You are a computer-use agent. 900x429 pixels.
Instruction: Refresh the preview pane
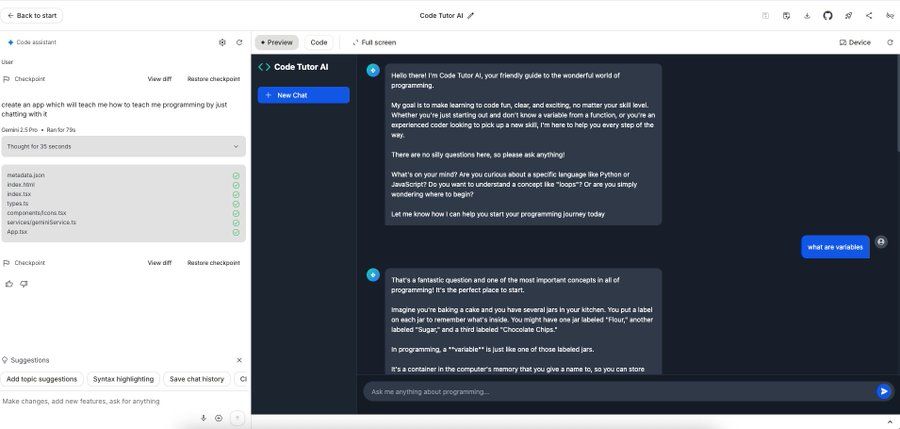click(x=890, y=42)
